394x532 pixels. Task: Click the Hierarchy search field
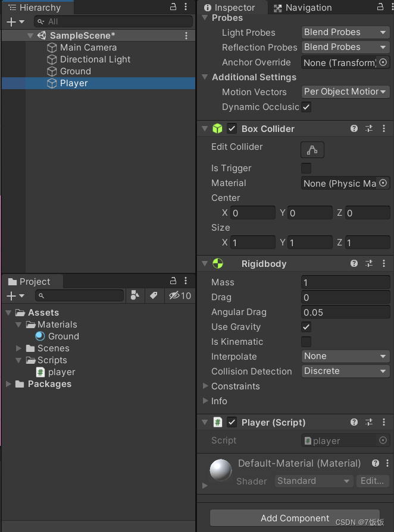113,22
